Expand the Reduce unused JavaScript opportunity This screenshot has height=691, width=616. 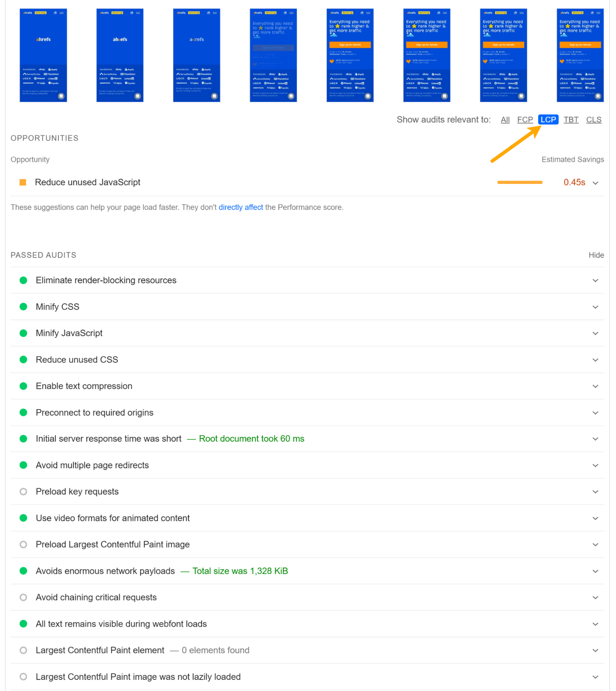coord(596,183)
